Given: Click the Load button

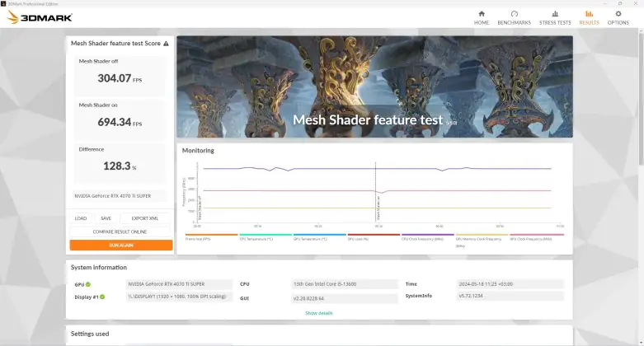Looking at the screenshot, I should pyautogui.click(x=81, y=218).
